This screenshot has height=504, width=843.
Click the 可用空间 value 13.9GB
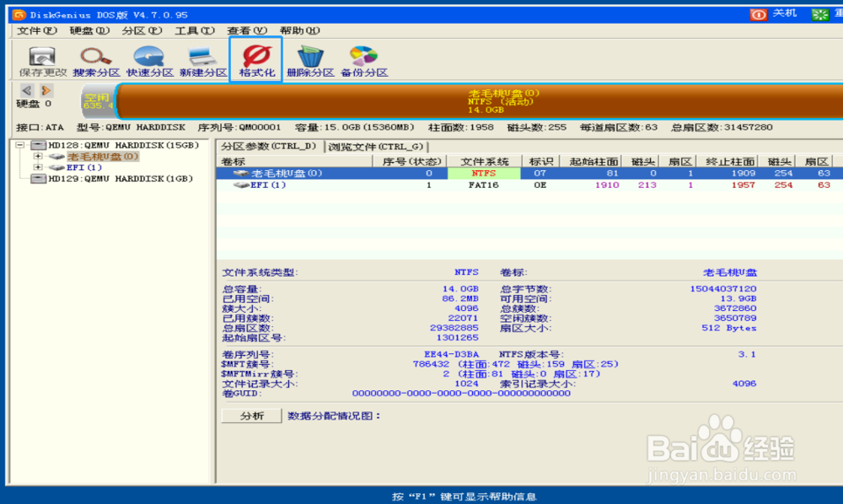(x=738, y=298)
